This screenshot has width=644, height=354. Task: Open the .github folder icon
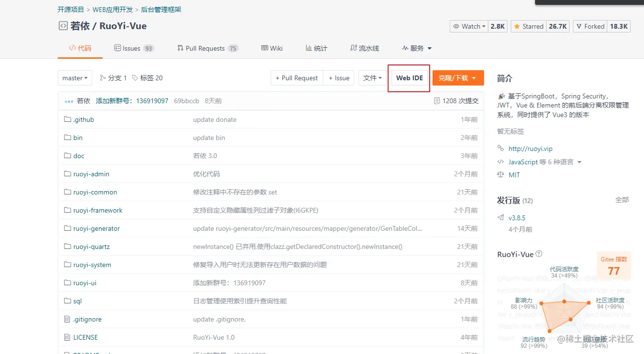click(67, 119)
